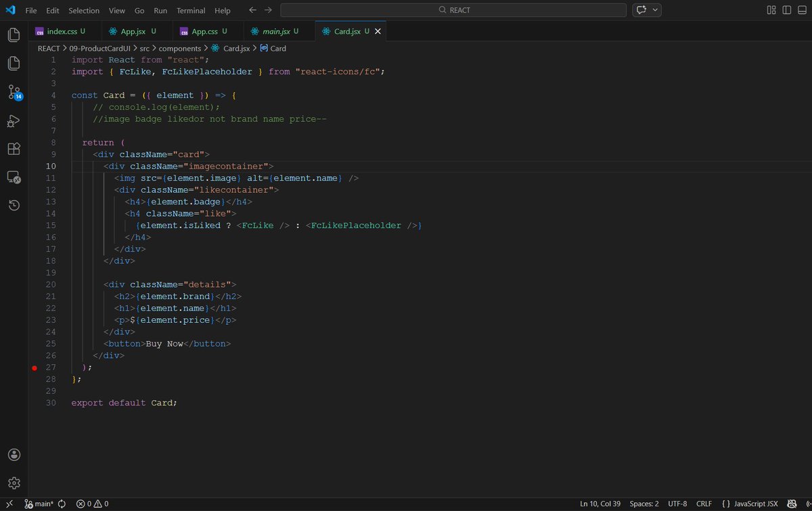Click line number 19 in the gutter
Screen dimensions: 812x511
click(x=51, y=273)
